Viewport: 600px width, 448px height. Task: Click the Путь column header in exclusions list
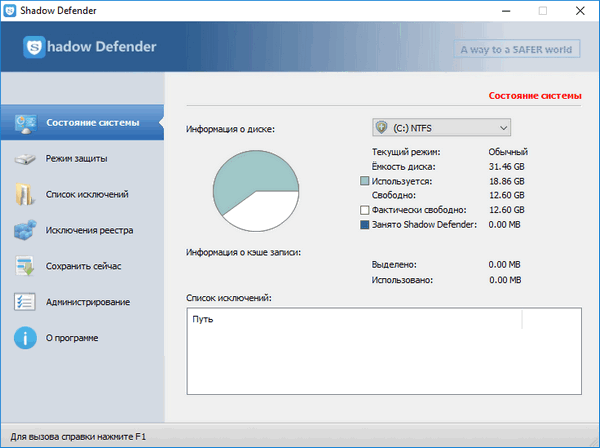point(204,322)
